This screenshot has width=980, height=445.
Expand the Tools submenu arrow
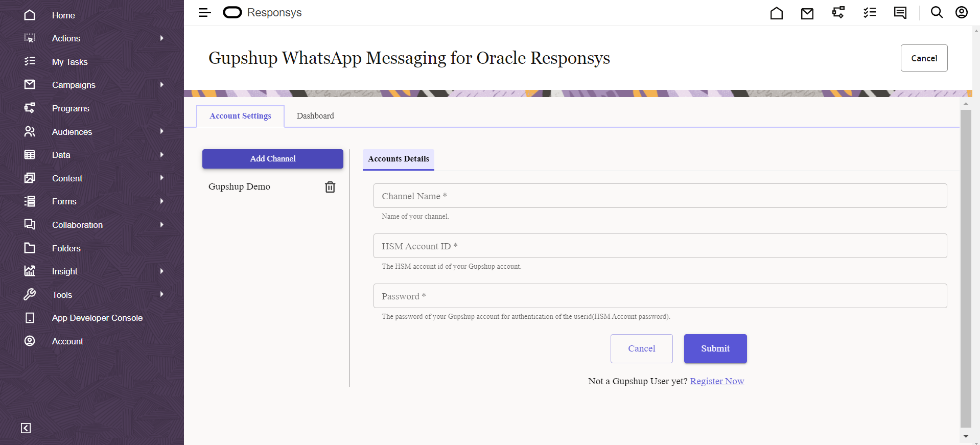[161, 294]
